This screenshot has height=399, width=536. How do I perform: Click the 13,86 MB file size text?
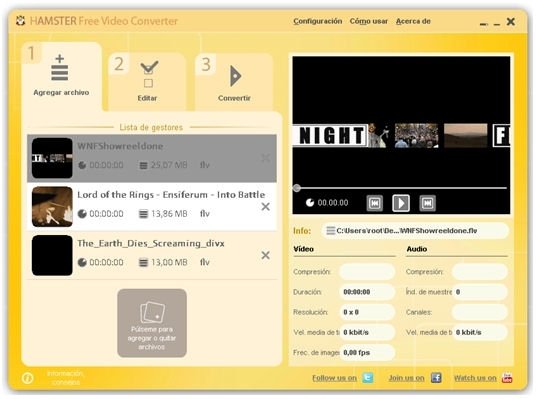pos(169,214)
